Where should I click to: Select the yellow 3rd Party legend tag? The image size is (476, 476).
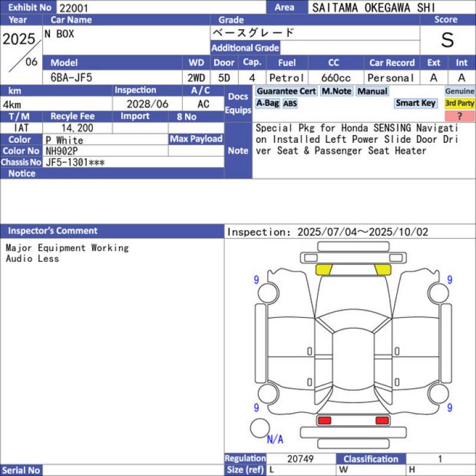[459, 103]
